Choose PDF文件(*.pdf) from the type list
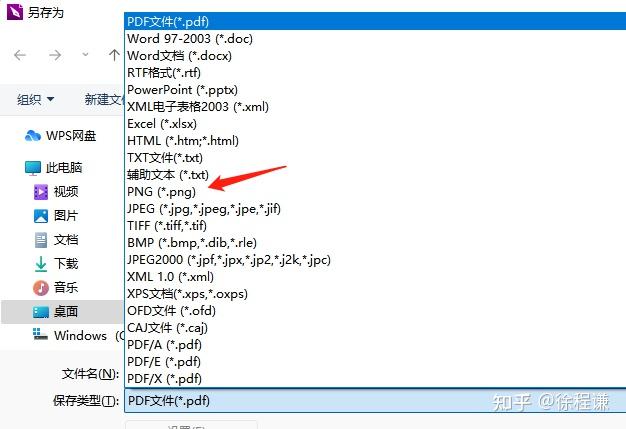The height and width of the screenshot is (429, 626). (375, 21)
